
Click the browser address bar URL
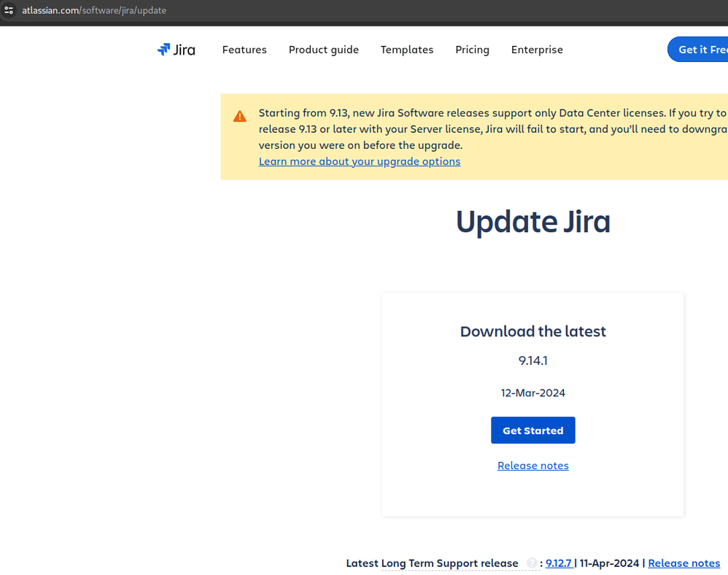(95, 10)
